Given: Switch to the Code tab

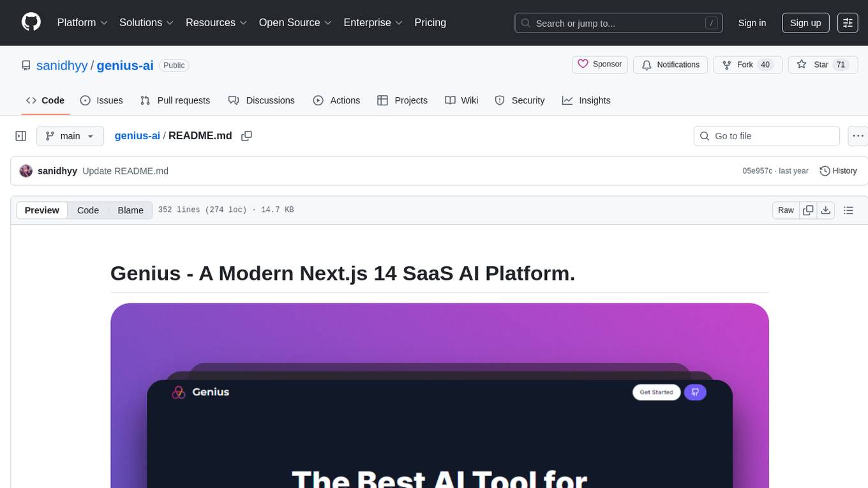Looking at the screenshot, I should (x=45, y=100).
